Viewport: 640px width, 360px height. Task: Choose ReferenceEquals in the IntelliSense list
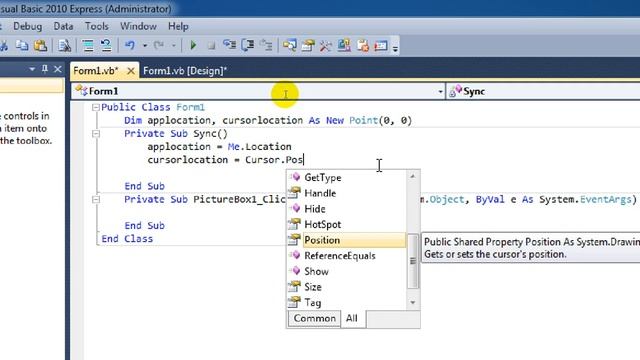pyautogui.click(x=347, y=256)
